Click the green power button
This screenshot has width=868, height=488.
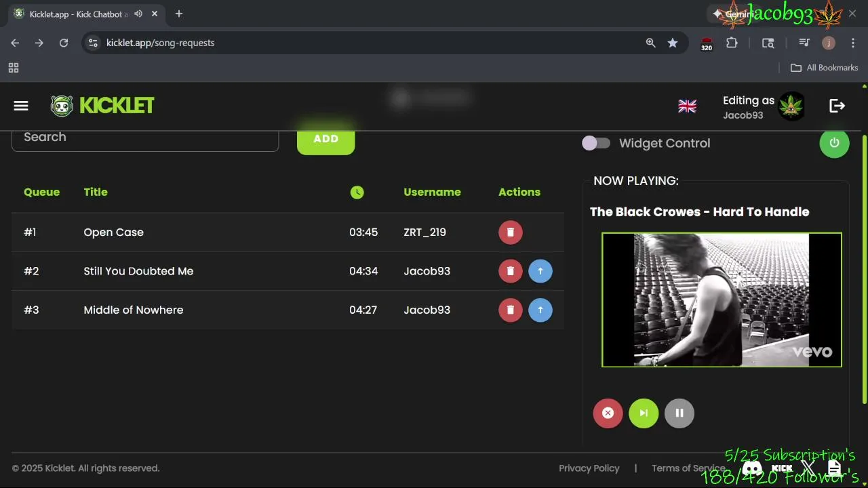pyautogui.click(x=834, y=143)
